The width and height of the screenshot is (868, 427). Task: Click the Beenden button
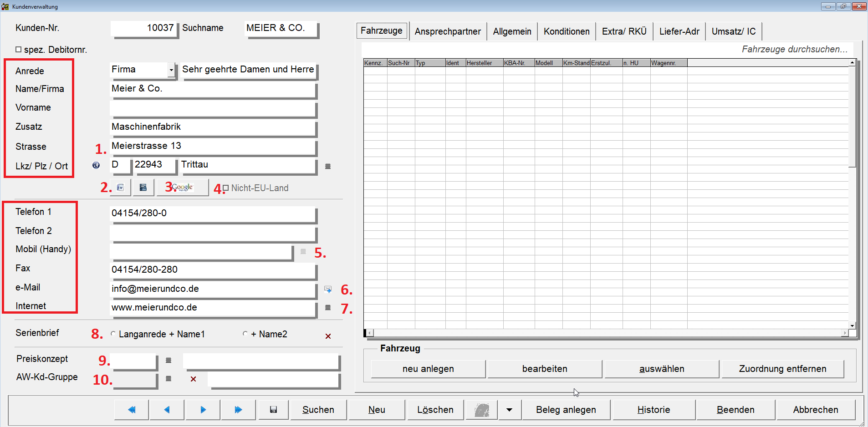click(735, 410)
